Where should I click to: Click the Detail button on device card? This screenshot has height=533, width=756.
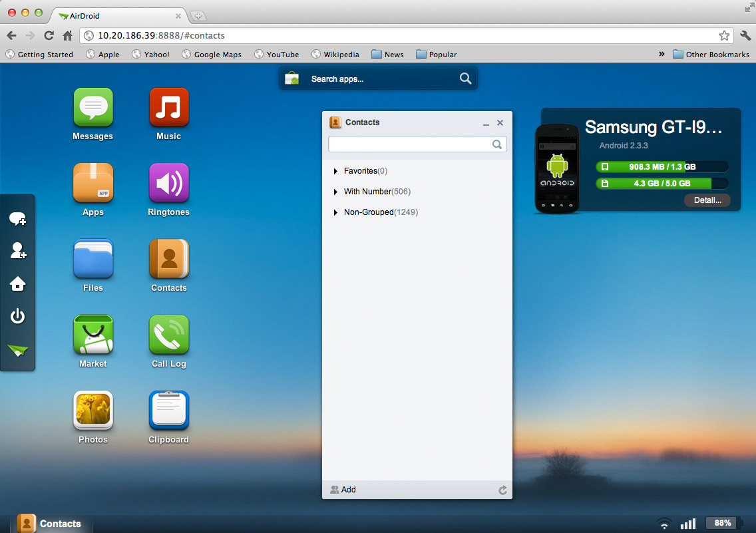(x=707, y=200)
